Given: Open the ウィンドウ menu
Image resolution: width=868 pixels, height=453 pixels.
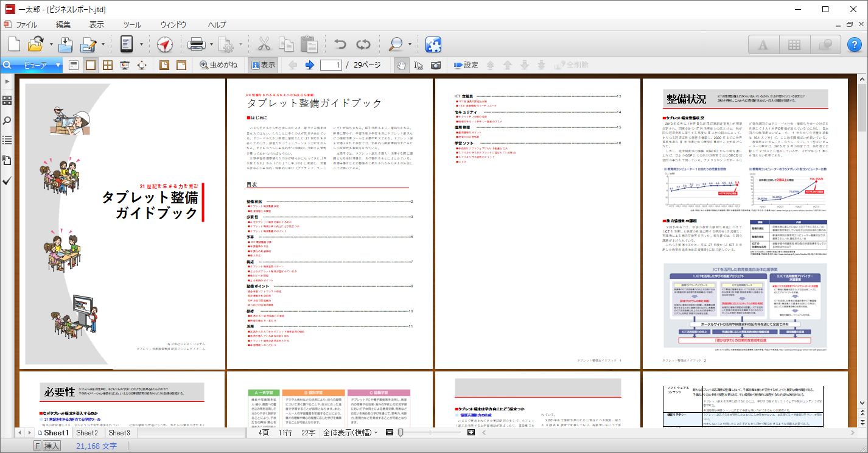Looking at the screenshot, I should (173, 25).
